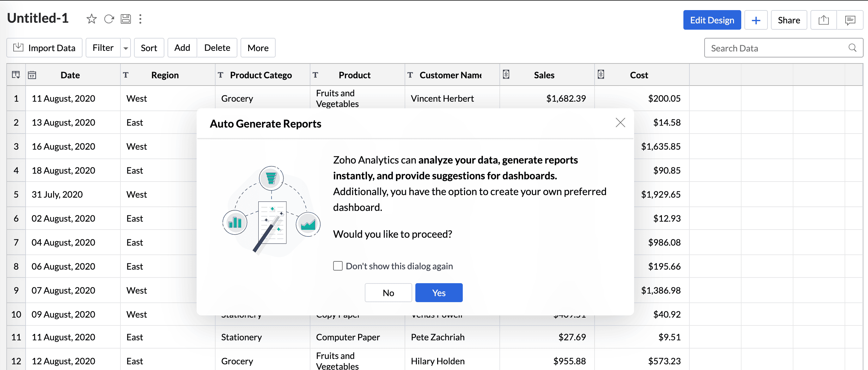Click the 09 August, 2020 date cell
Viewport: 868px width, 370px height.
[73, 314]
